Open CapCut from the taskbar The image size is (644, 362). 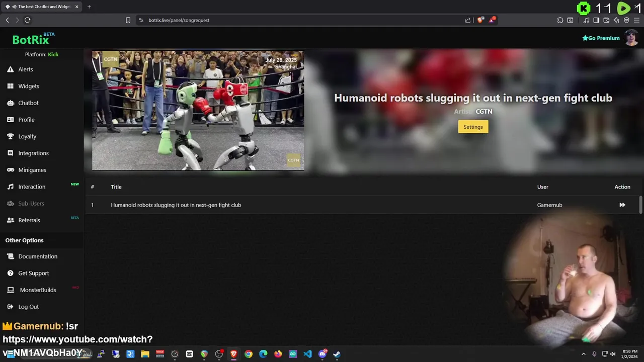click(189, 354)
